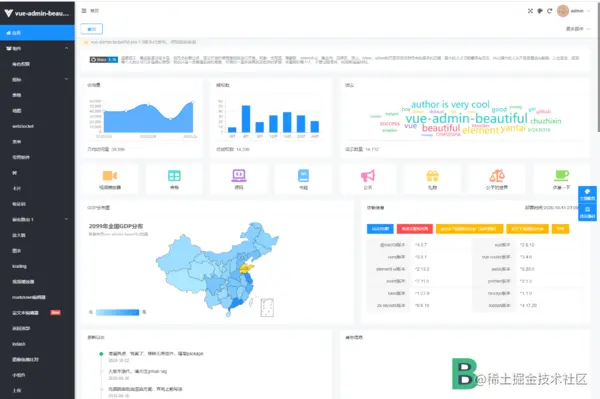600x399 pixels.
Task: Select the active home tab in tab bar
Action: coord(91,29)
